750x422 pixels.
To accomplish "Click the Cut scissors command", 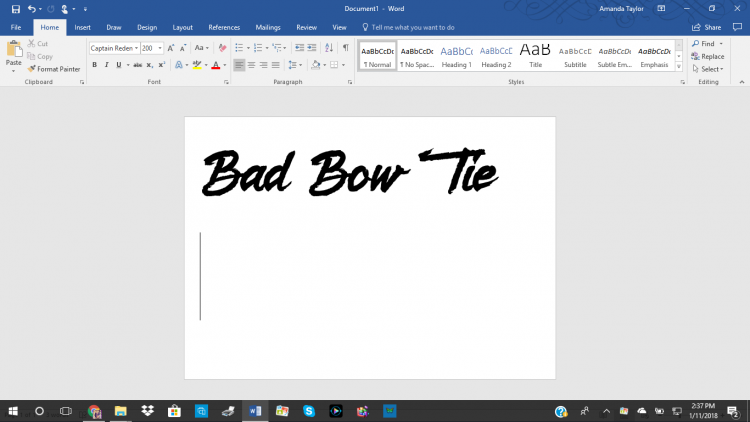I will (x=38, y=44).
